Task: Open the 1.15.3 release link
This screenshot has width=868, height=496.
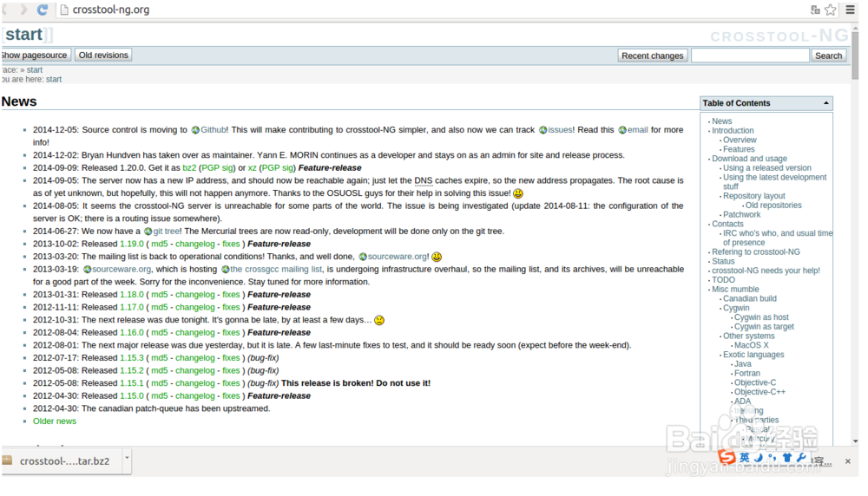Action: (132, 358)
